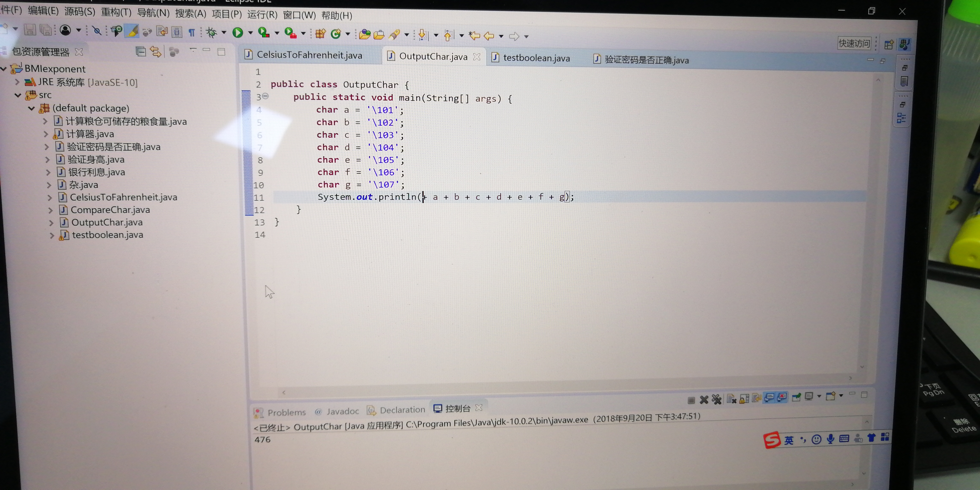980x490 pixels.
Task: Open the 源码(S) menu
Action: pyautogui.click(x=80, y=11)
